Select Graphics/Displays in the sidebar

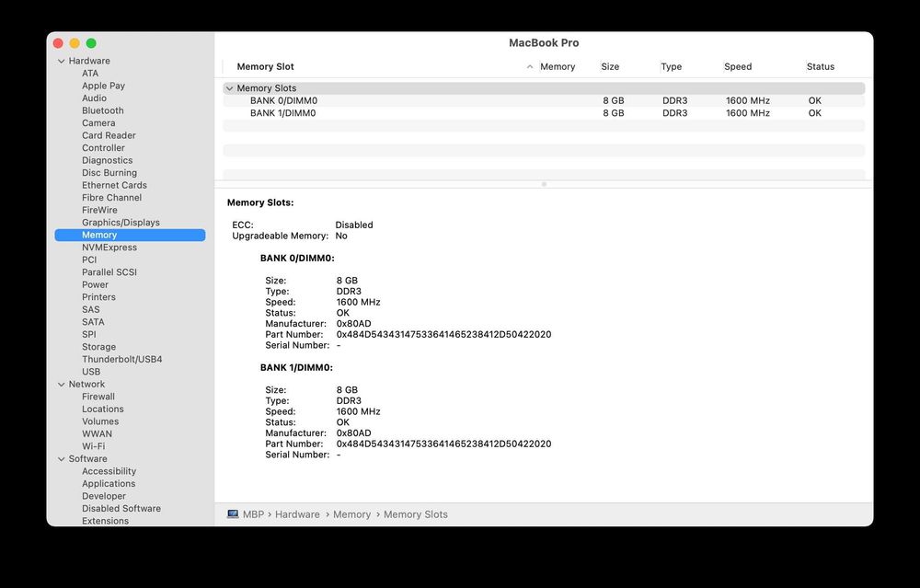(121, 223)
